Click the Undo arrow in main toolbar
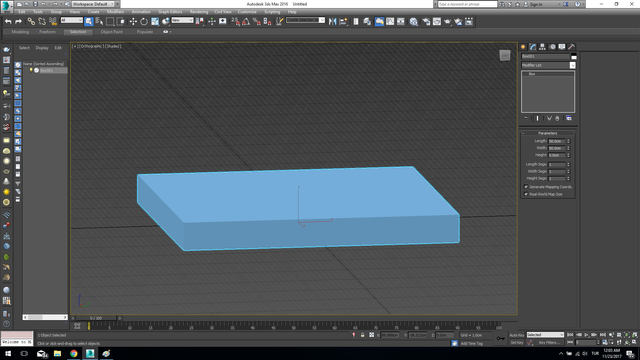The width and height of the screenshot is (640, 360). tap(8, 21)
